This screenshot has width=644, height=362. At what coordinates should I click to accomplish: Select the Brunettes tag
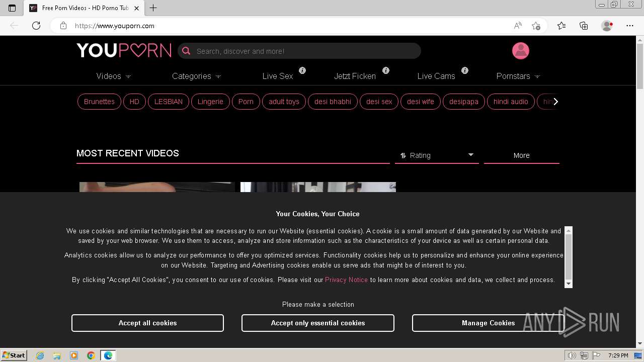point(99,102)
